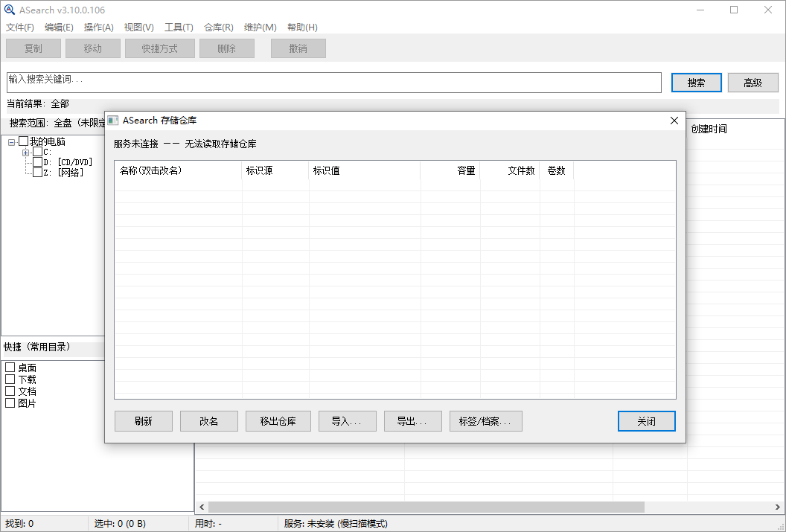Click the 移动 toolbar button
Screen dimensions: 786x532
pyautogui.click(x=93, y=48)
